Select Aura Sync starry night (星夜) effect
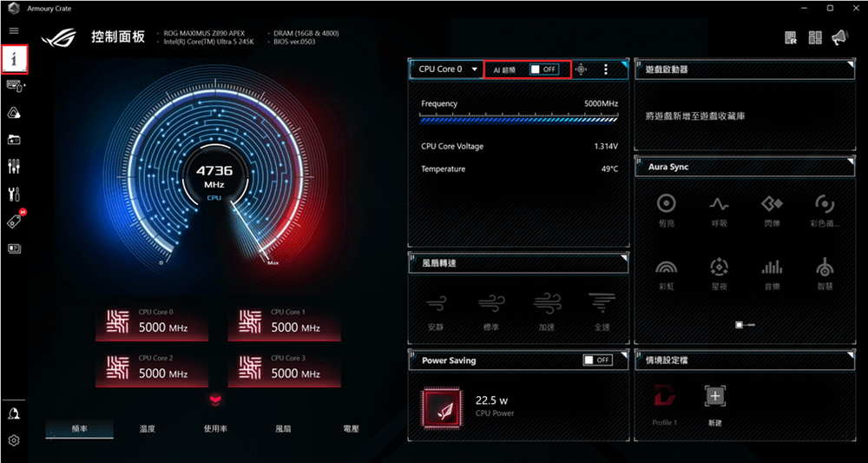 coord(719,274)
